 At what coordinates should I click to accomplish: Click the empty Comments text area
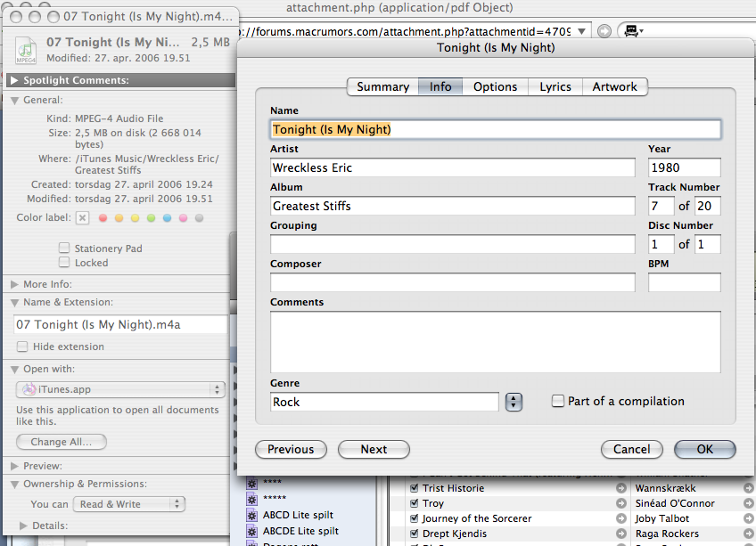tap(495, 342)
